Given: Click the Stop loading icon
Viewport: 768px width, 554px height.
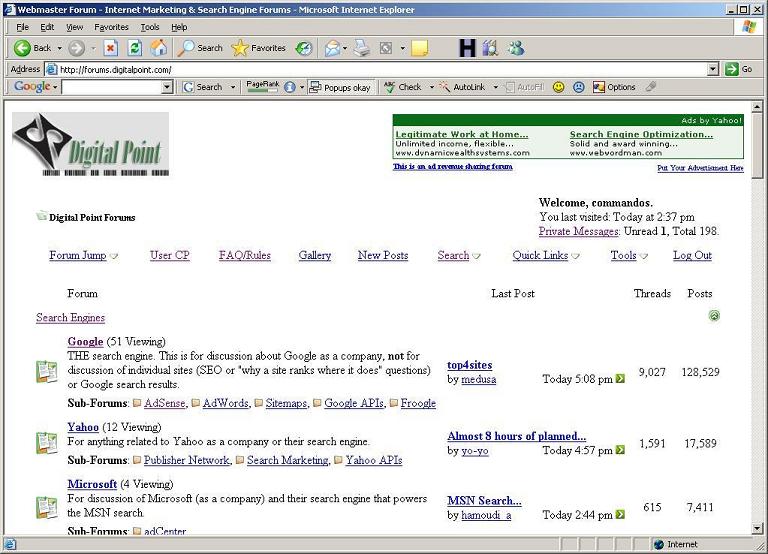Looking at the screenshot, I should tap(111, 48).
